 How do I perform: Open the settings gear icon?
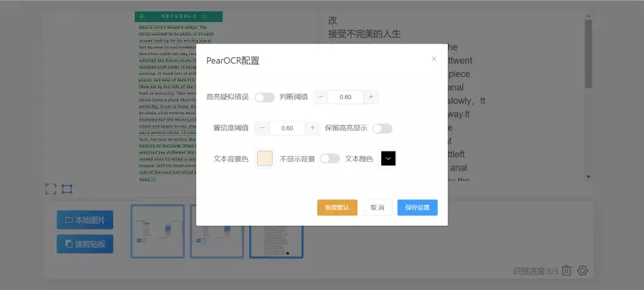[x=583, y=271]
